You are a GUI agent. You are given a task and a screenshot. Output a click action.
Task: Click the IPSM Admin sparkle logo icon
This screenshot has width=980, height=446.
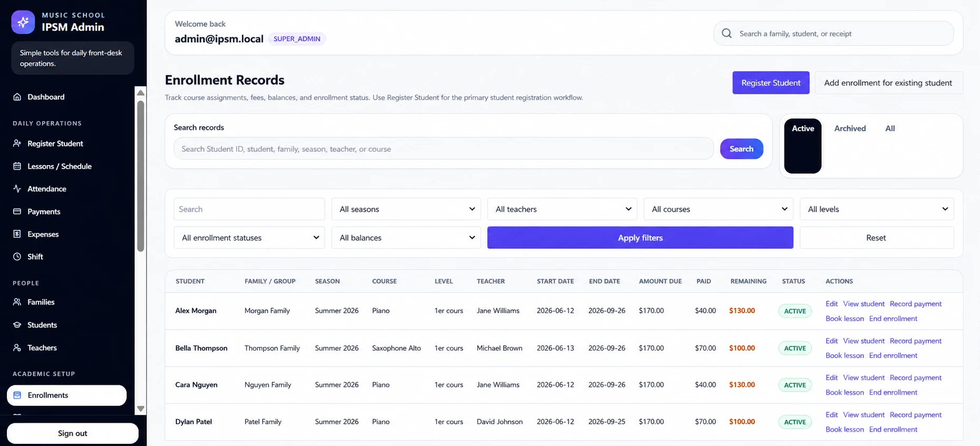point(23,22)
